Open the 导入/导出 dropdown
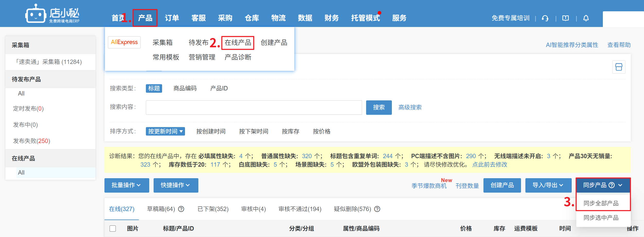This screenshot has height=237, width=644. [x=548, y=185]
